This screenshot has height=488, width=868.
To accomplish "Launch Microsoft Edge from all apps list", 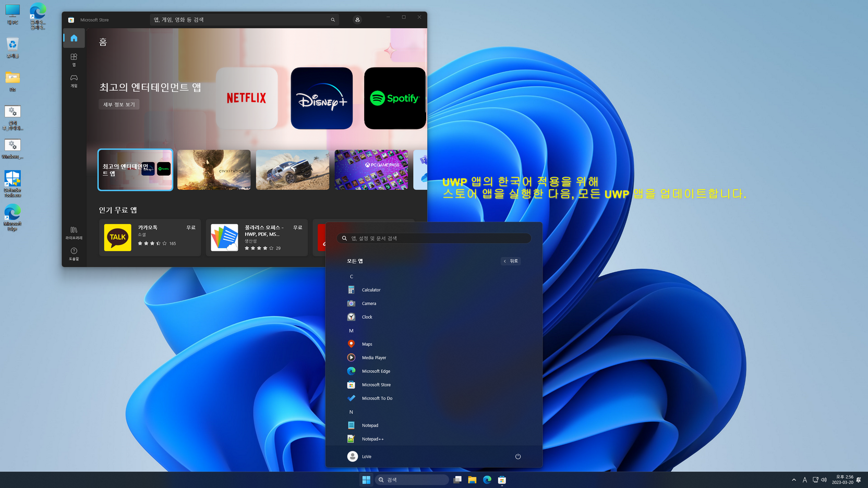I will coord(434,371).
